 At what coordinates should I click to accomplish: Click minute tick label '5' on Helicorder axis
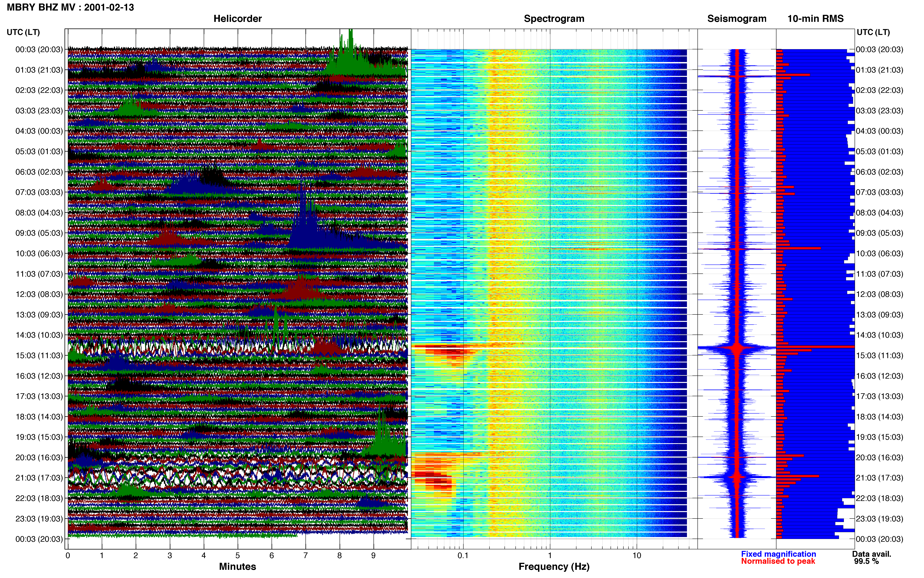pos(238,555)
